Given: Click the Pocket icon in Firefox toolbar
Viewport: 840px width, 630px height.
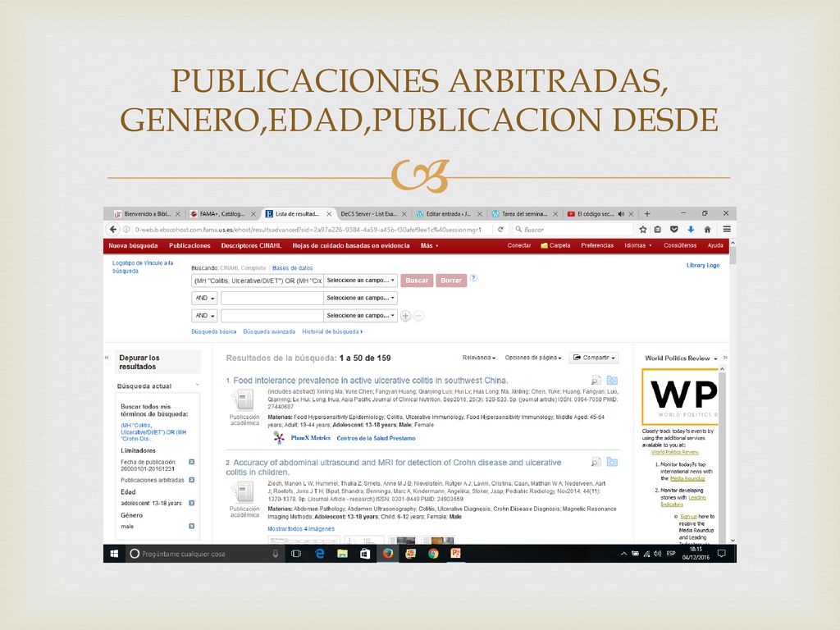Looking at the screenshot, I should tap(674, 230).
